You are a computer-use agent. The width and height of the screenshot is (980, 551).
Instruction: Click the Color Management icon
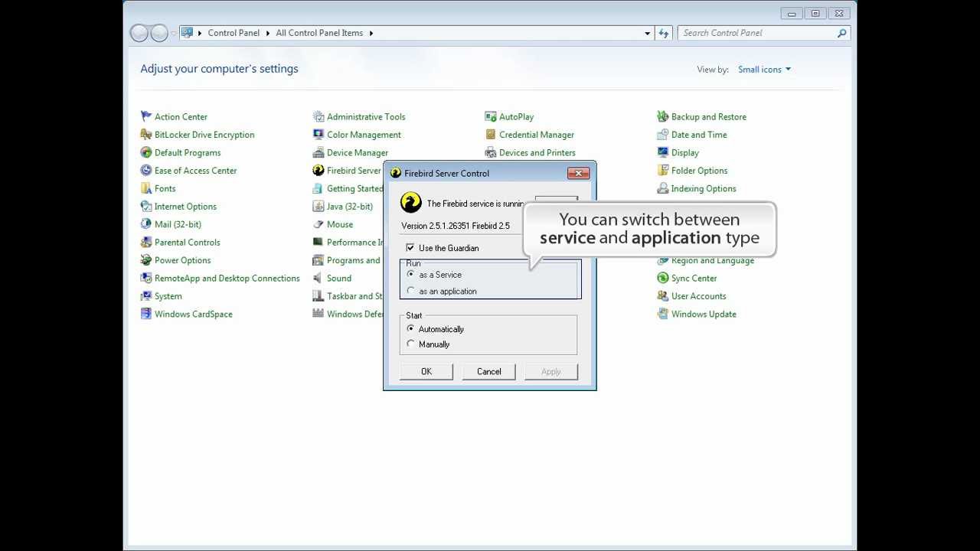click(318, 135)
